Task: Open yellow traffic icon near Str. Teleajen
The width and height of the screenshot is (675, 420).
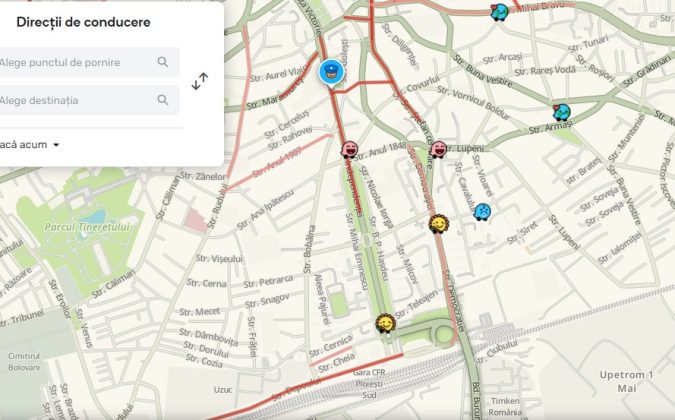Action: (384, 323)
